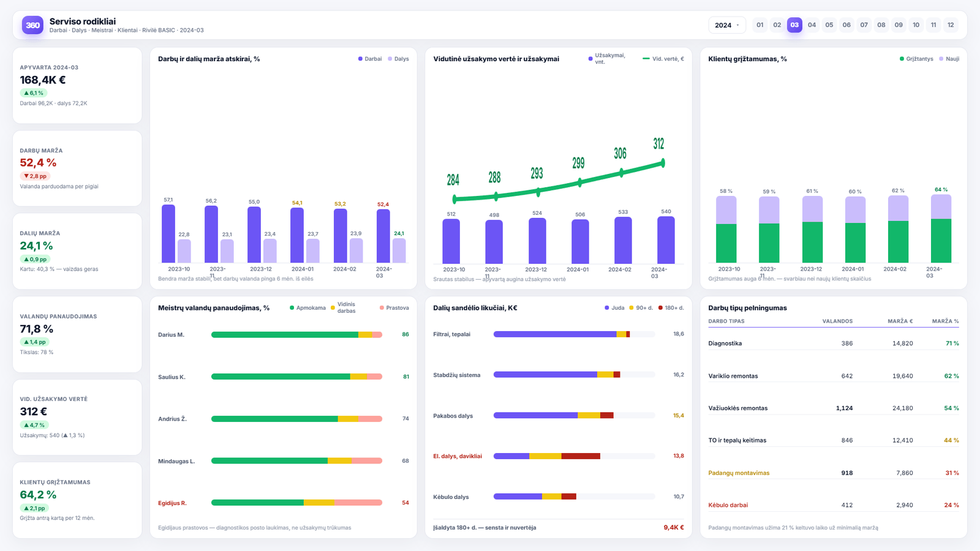Click the 2024-03 Darbai bar labeled 52,4
Screen dimensions: 980x551
tap(383, 236)
